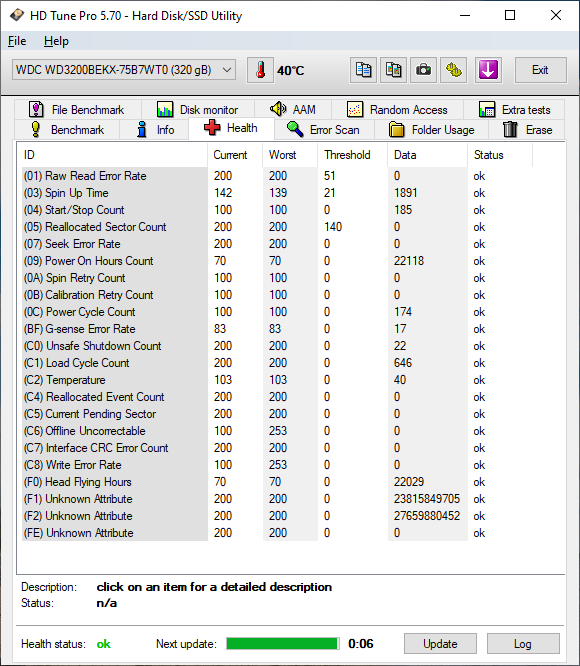This screenshot has width=580, height=666.
Task: Open the options settings gear icon
Action: tap(453, 70)
